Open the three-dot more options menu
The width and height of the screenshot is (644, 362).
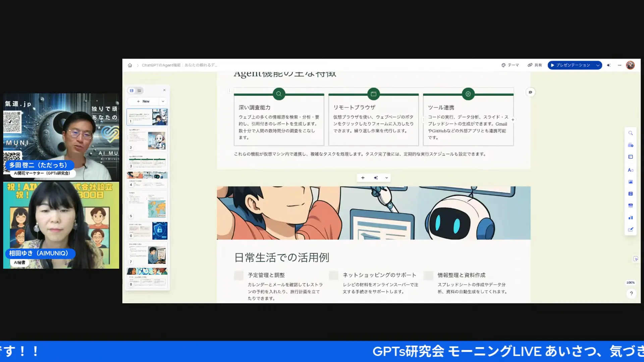[620, 65]
